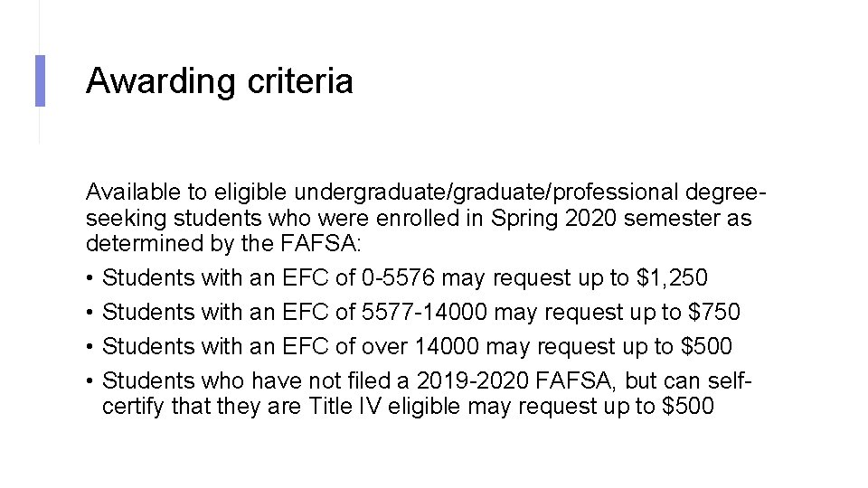Image resolution: width=868 pixels, height=488 pixels.
Task: Click '$500' in the over 14000 line
Action: 707,347
